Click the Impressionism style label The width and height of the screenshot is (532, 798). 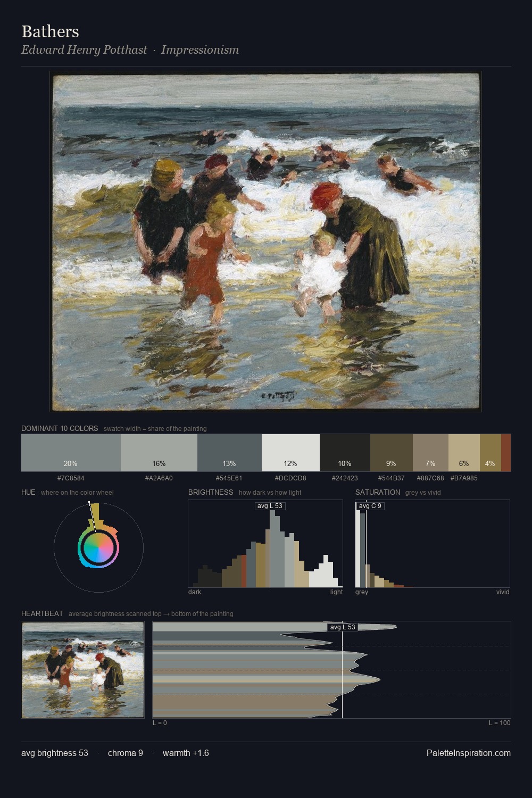pyautogui.click(x=200, y=49)
